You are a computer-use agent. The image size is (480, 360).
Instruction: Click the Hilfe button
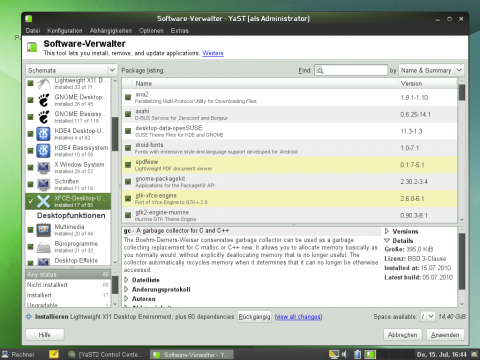pos(45,335)
